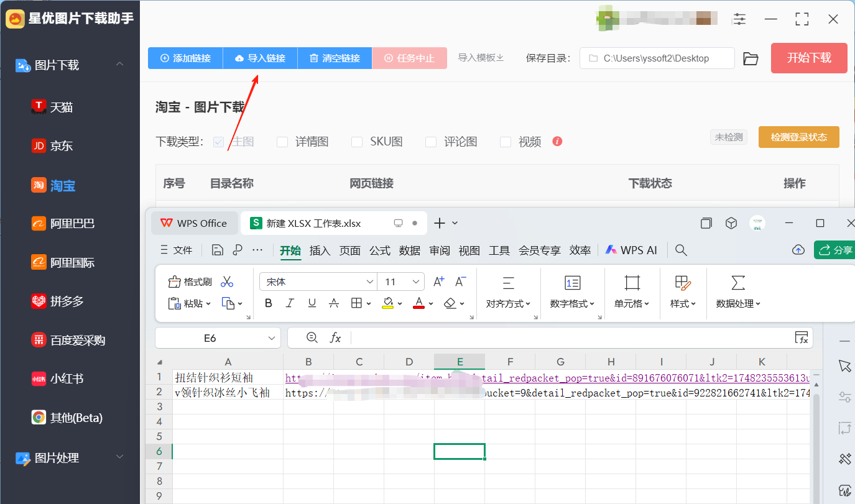Toggle underline formatting in WPS

pyautogui.click(x=312, y=303)
